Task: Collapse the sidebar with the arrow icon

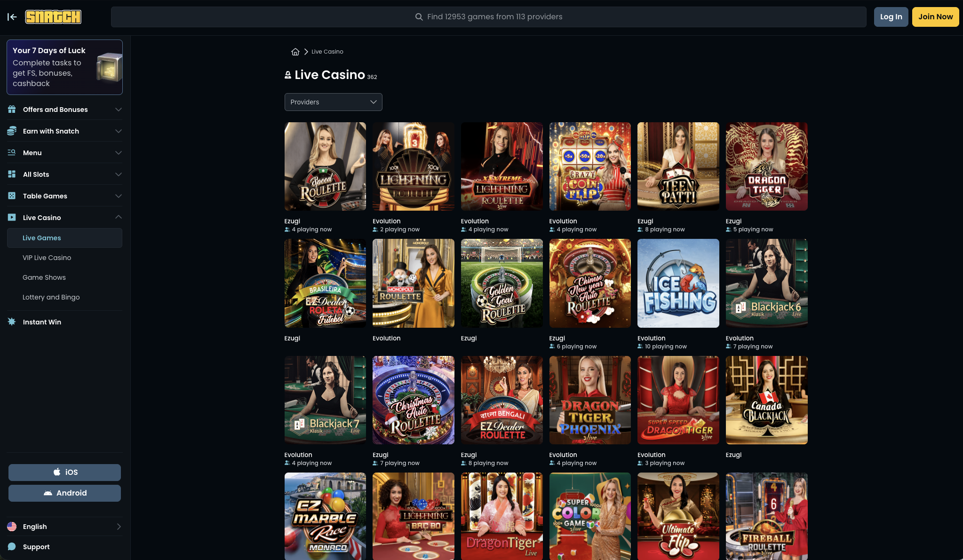Action: click(12, 17)
